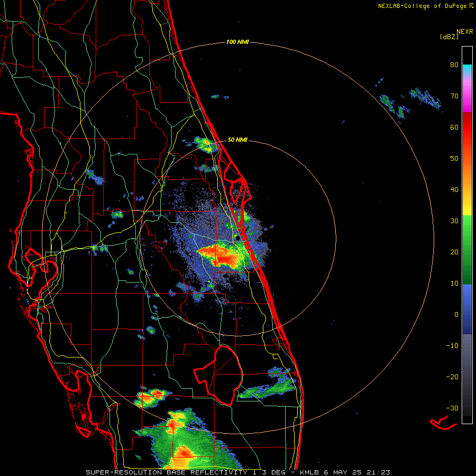Screen dimensions: 476x476
Task: Click the 40 value on dBZ scale
Action: pyautogui.click(x=454, y=190)
